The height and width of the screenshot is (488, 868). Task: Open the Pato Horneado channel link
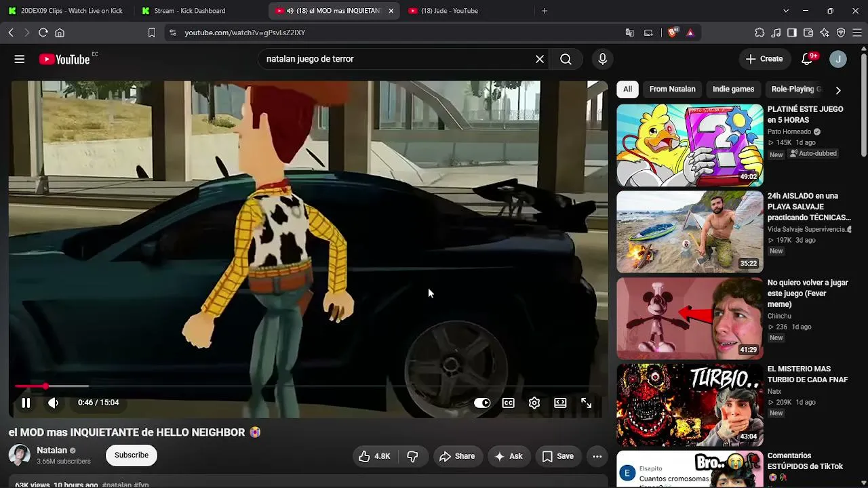point(789,132)
